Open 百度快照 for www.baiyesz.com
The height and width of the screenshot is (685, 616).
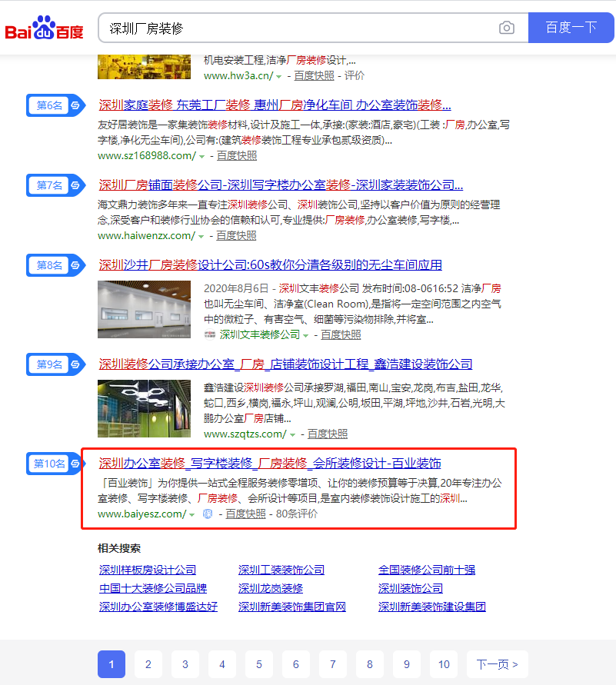pos(245,514)
